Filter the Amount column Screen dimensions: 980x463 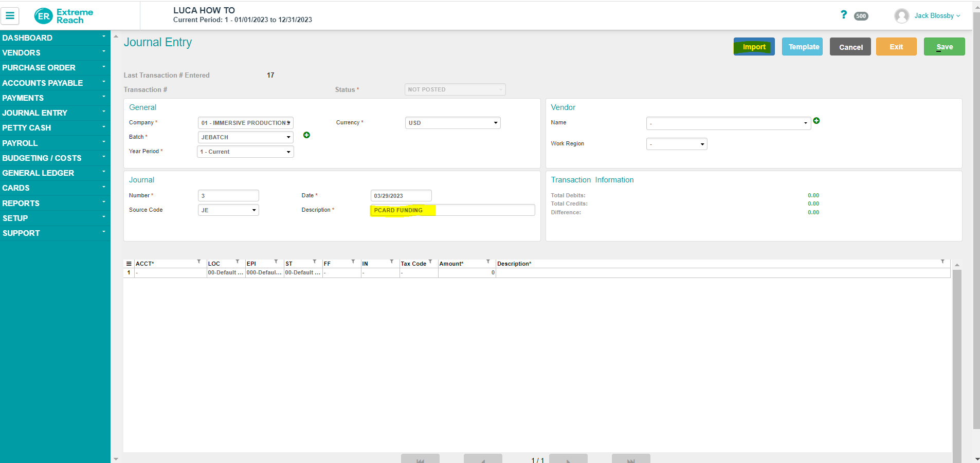pyautogui.click(x=488, y=262)
